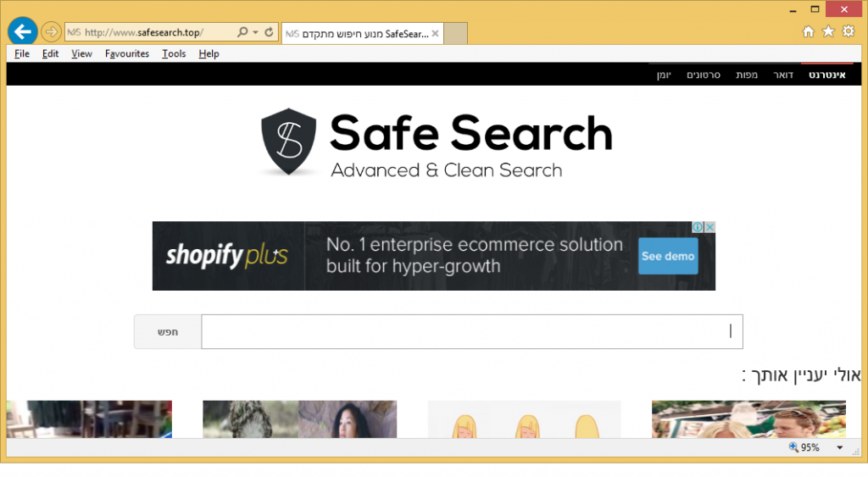Click the forward navigation arrow
Viewport: 868px width, 477px height.
tap(51, 31)
